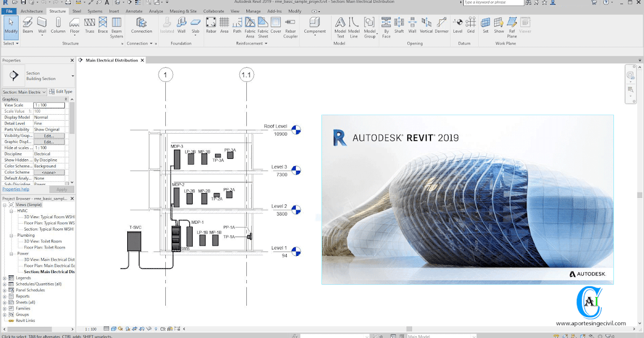Select the Brace tool
The image size is (644, 338).
[103, 26]
